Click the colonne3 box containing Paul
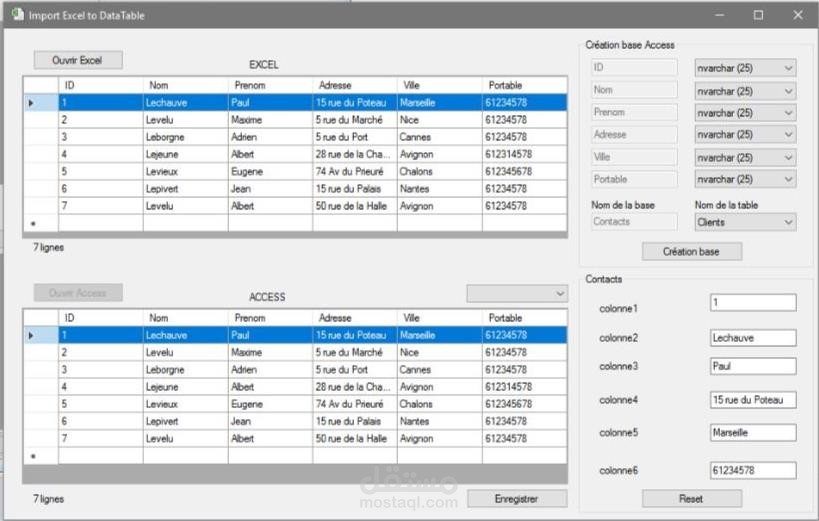This screenshot has height=521, width=819. point(753,366)
